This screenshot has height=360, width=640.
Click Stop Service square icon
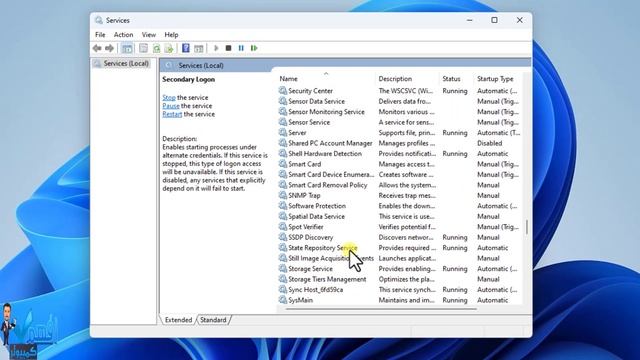tap(229, 48)
